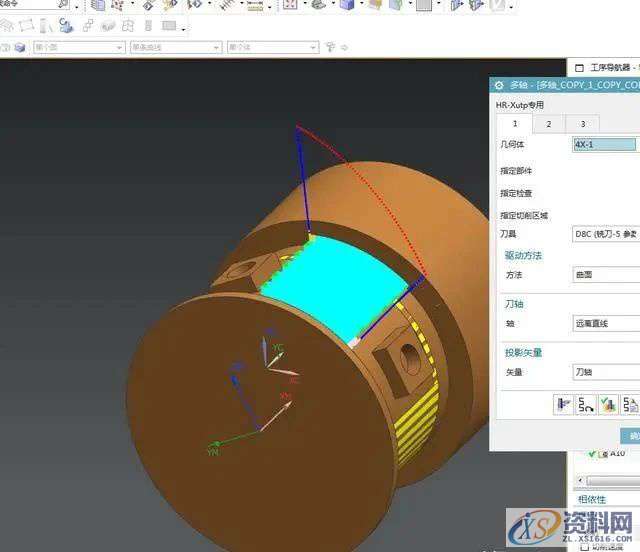The width and height of the screenshot is (640, 552).
Task: Click the 几何体 field showing 4X-1
Action: pyautogui.click(x=604, y=144)
